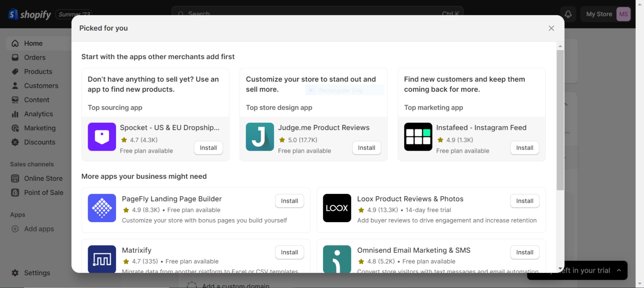644x288 pixels.
Task: Click the Shopify logo
Action: click(x=29, y=14)
